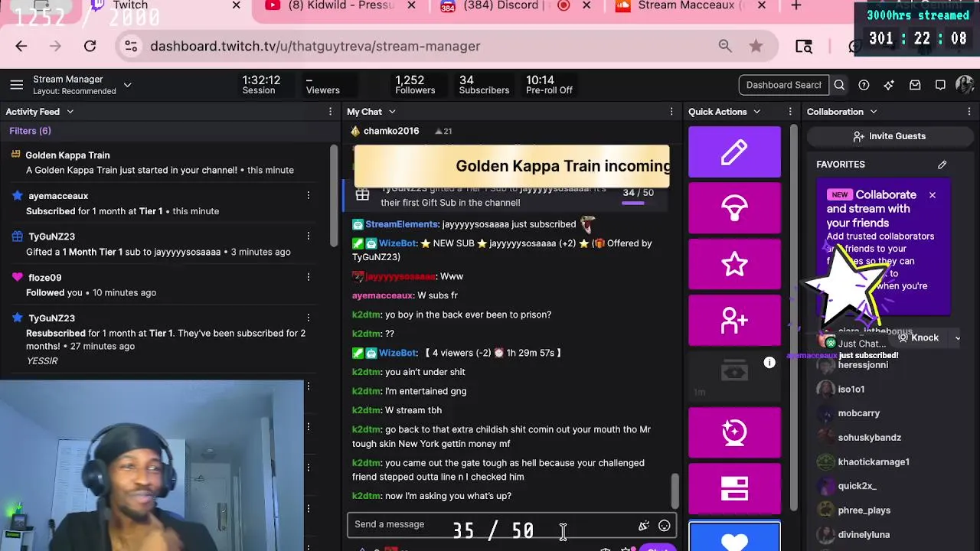
Task: Click the parachute quick action tile
Action: tap(734, 208)
